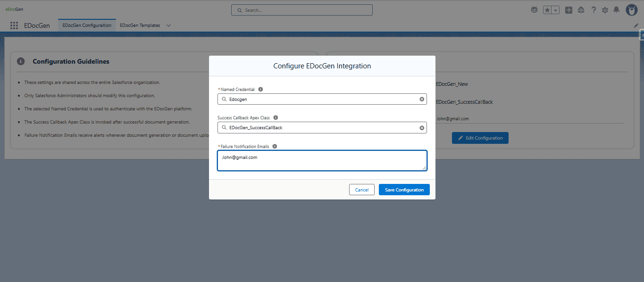Click search magnifier in Apex Class field
Screen dimensions: 644x282
pyautogui.click(x=224, y=128)
